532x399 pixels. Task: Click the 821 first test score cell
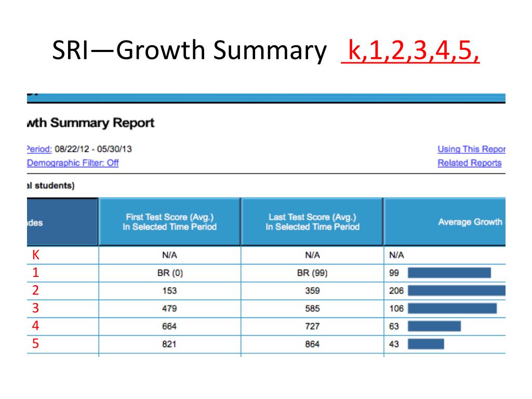click(169, 344)
